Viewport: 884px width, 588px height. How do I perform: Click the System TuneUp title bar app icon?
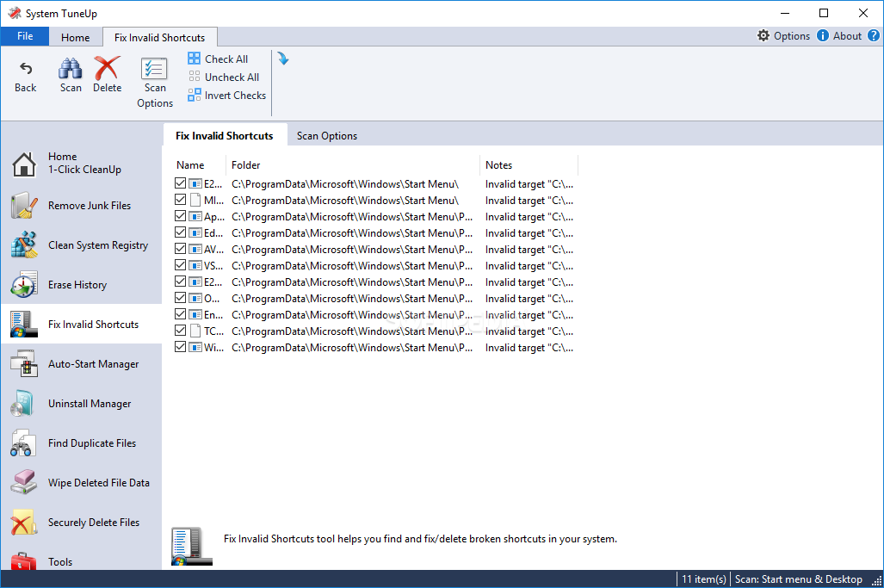coord(15,13)
